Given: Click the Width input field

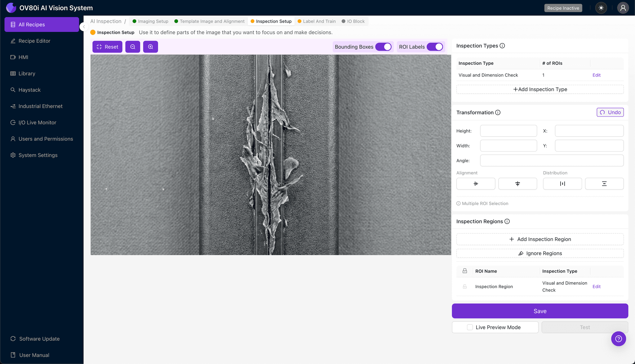Looking at the screenshot, I should click(508, 146).
